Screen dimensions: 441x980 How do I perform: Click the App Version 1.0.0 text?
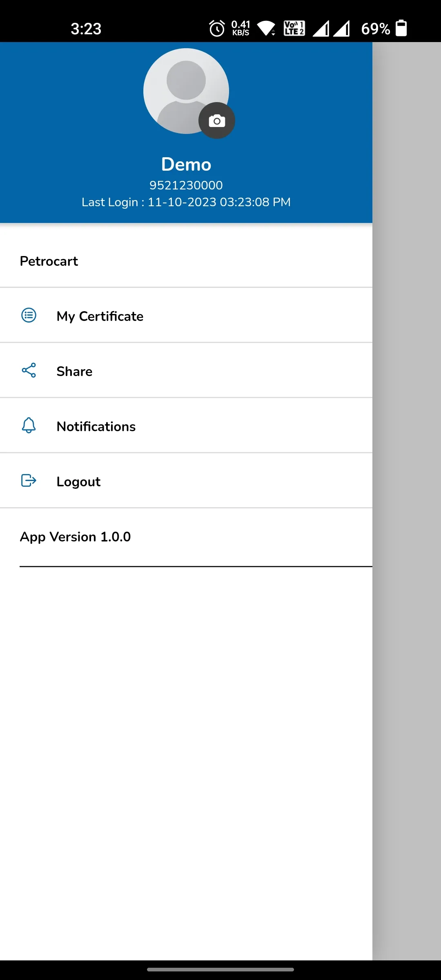pos(76,537)
